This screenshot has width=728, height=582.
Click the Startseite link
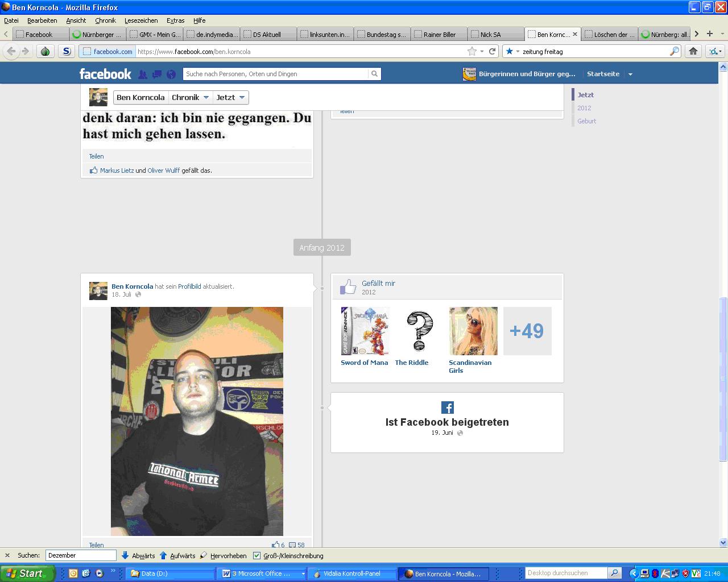603,74
